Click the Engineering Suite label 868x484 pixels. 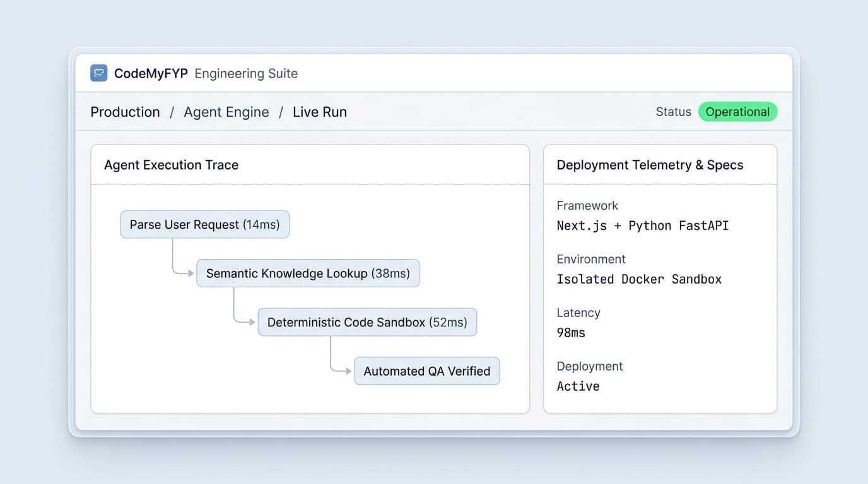pos(246,73)
